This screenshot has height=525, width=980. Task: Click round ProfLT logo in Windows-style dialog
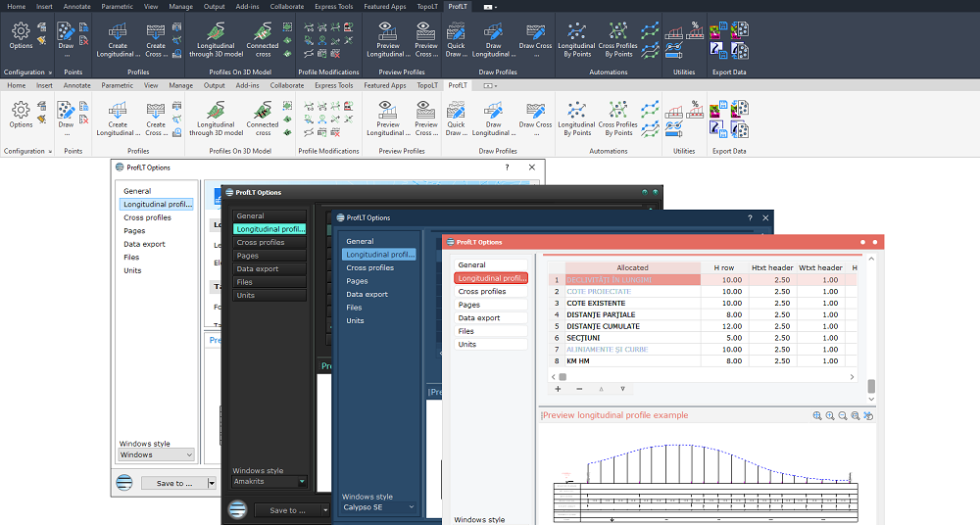(124, 483)
